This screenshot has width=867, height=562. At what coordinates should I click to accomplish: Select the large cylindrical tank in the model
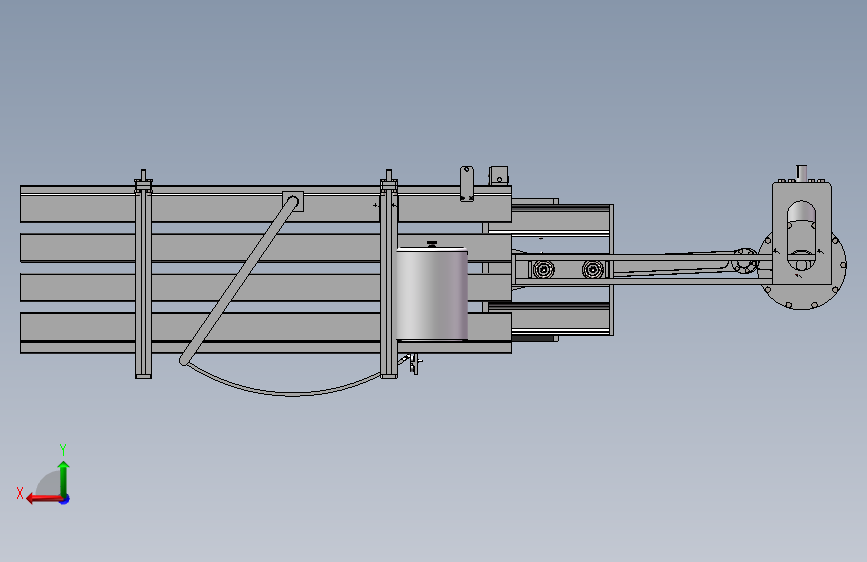tap(432, 294)
